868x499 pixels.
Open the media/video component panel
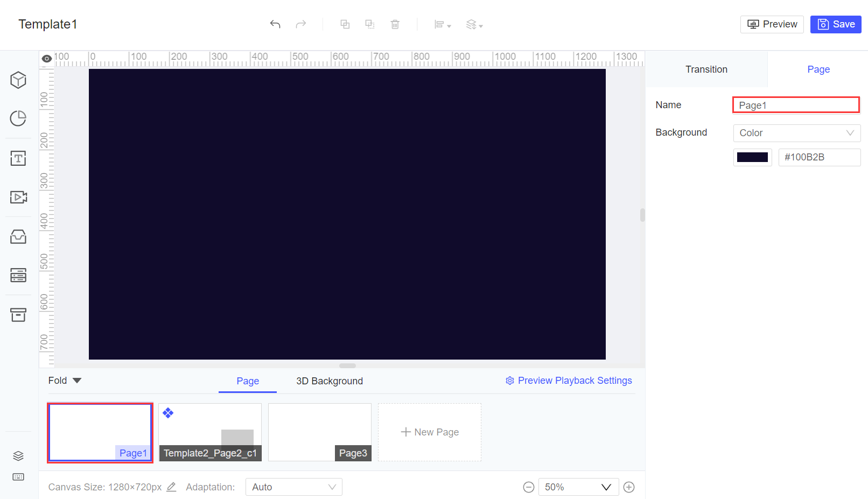[x=18, y=197]
